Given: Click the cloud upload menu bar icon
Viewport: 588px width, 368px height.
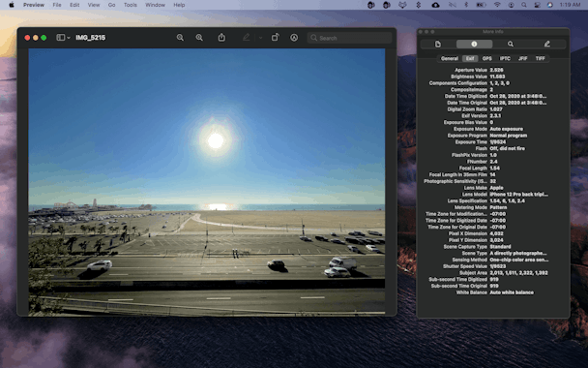Looking at the screenshot, I should coord(435,5).
